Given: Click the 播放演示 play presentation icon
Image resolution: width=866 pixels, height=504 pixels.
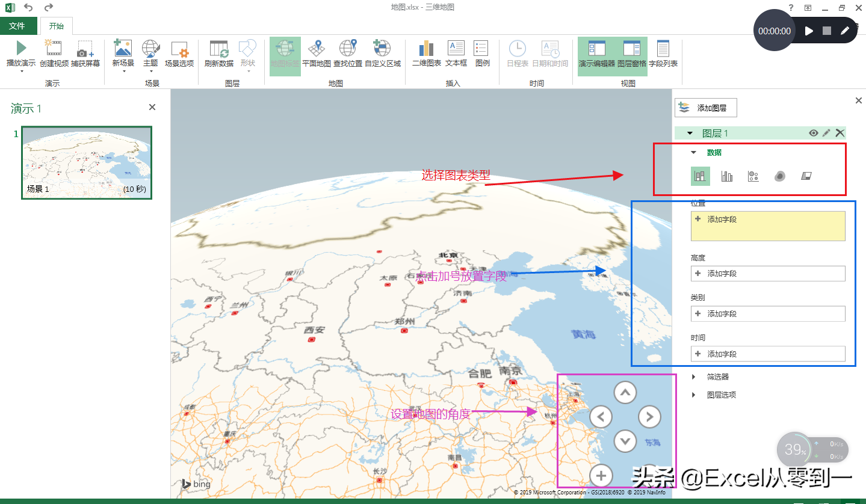Looking at the screenshot, I should point(21,49).
